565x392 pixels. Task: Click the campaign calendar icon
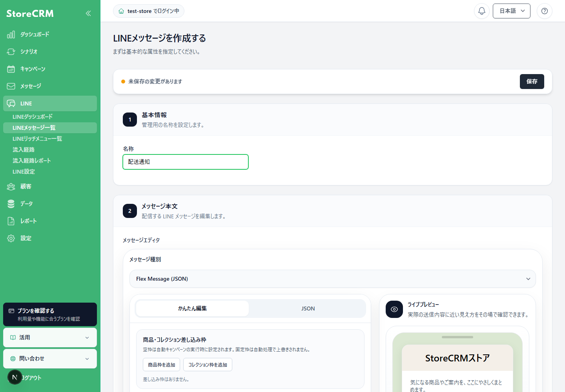pyautogui.click(x=11, y=69)
